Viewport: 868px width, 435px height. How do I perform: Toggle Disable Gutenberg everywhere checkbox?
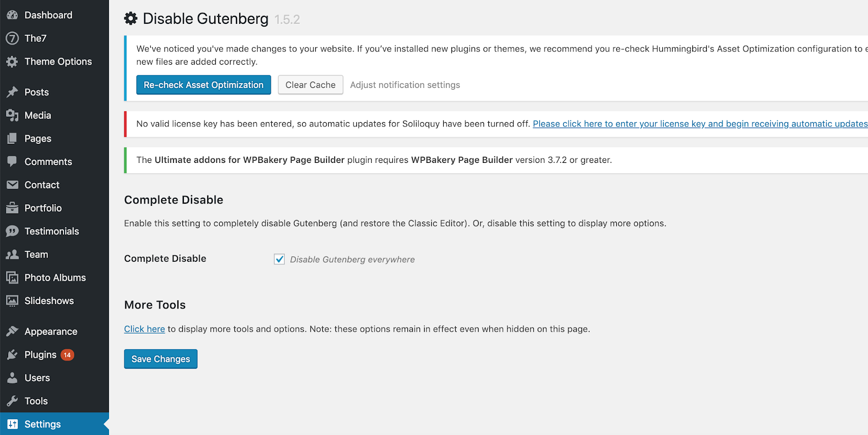(x=279, y=259)
